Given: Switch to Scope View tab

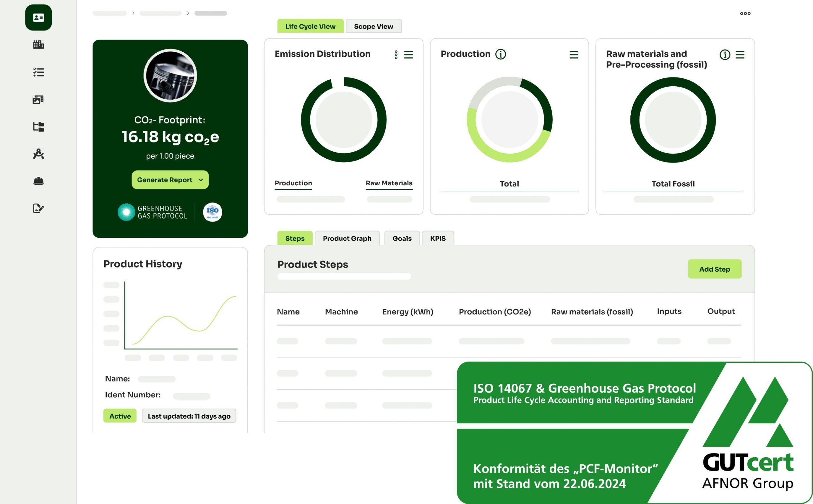Looking at the screenshot, I should pyautogui.click(x=373, y=26).
